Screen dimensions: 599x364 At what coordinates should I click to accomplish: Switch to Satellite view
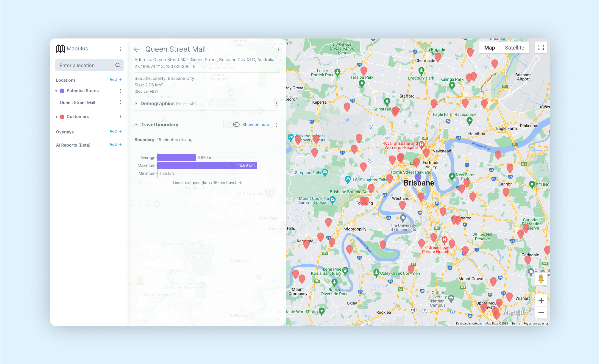click(x=514, y=48)
